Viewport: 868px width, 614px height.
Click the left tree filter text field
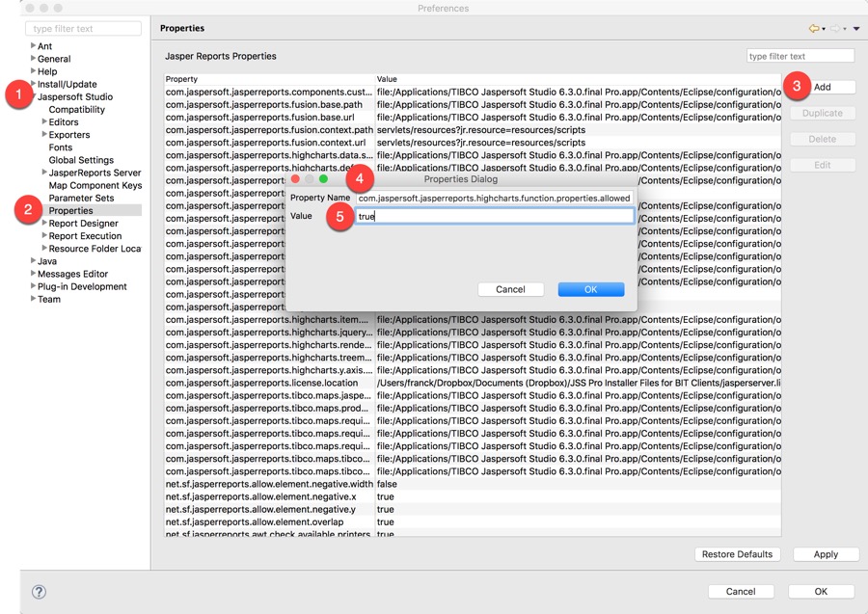[x=83, y=28]
